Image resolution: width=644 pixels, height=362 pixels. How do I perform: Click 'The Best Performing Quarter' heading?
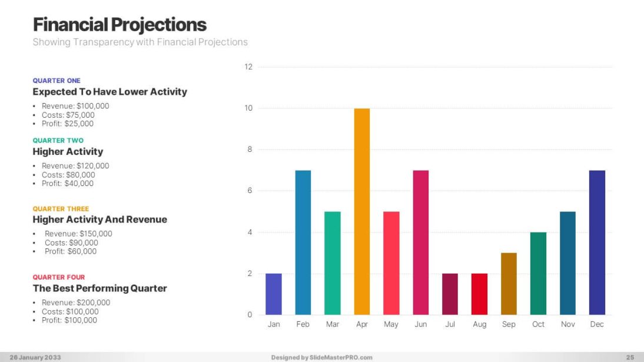pos(99,288)
